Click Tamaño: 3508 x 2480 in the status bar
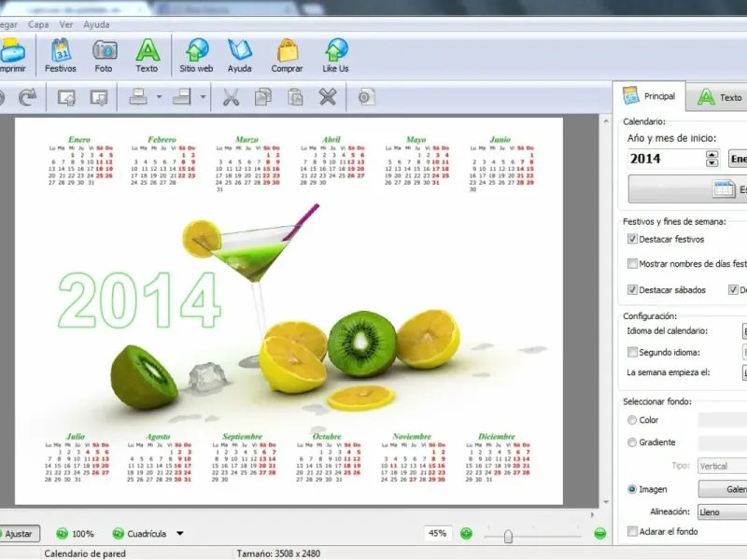The height and width of the screenshot is (560, 747). pos(278,553)
